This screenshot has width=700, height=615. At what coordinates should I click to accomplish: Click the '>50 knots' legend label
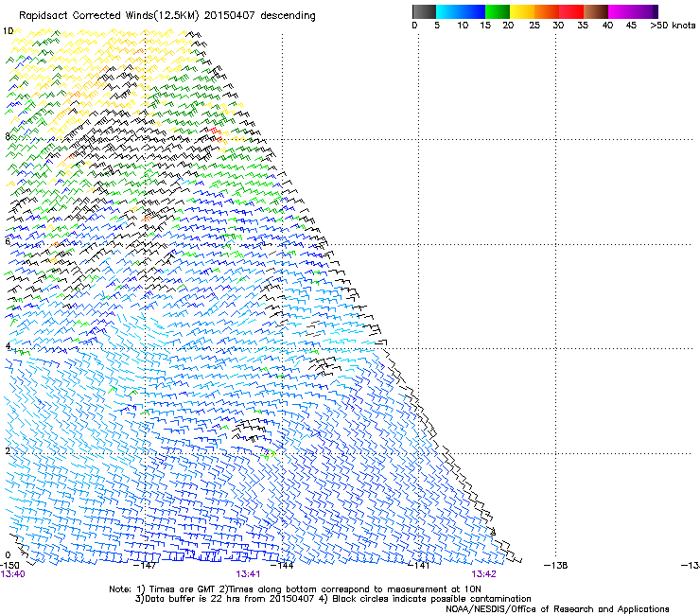click(x=673, y=26)
